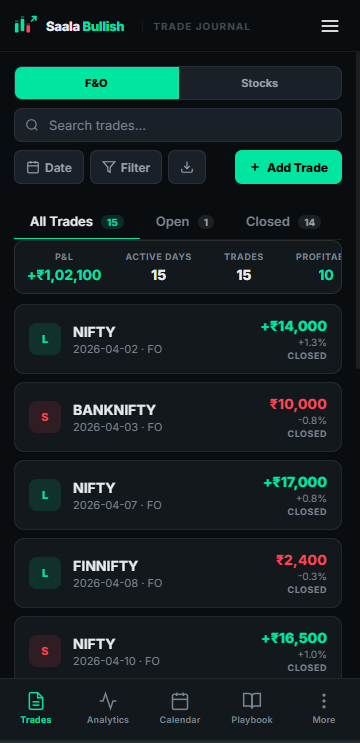
Task: Select the F&O segment toggle
Action: click(97, 83)
